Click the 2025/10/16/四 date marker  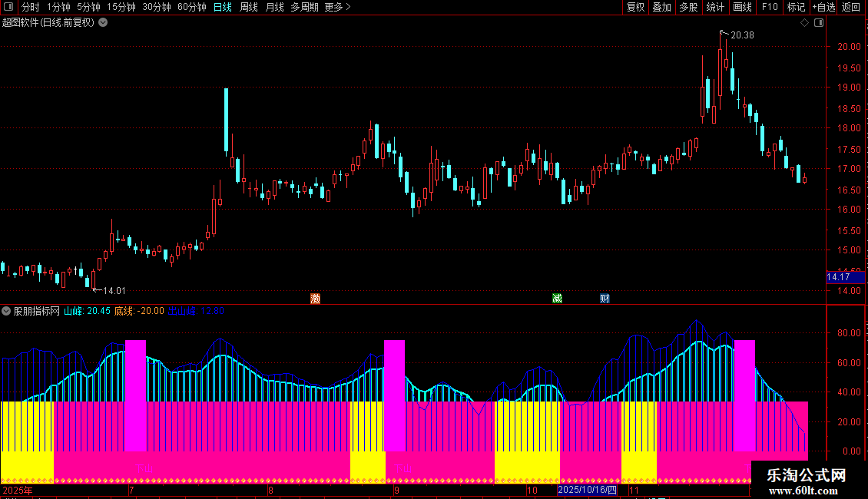coord(588,490)
